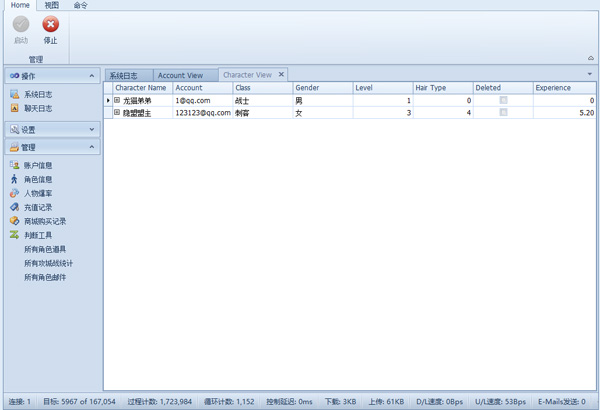Open the 视图 ribbon tab
Screen dimensions: 600x410
pyautogui.click(x=52, y=5)
